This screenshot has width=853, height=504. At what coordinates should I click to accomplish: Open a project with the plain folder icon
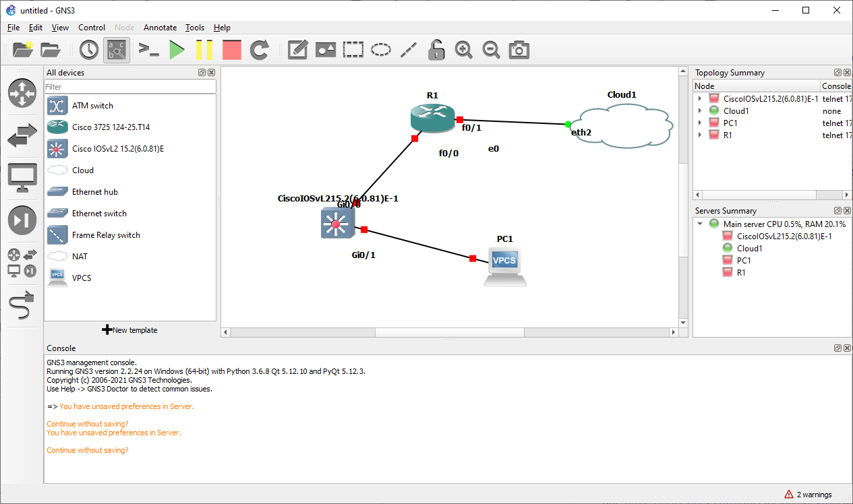[51, 50]
